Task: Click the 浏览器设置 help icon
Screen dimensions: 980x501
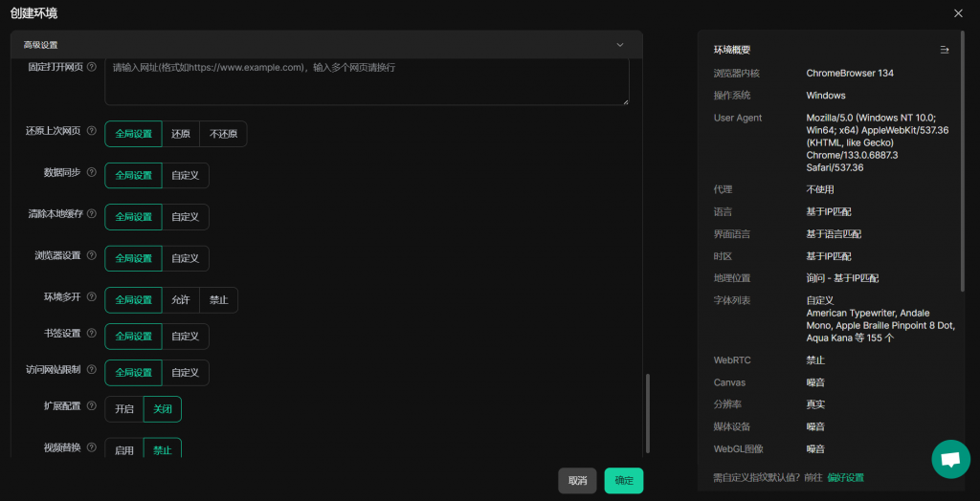Action: [x=92, y=256]
